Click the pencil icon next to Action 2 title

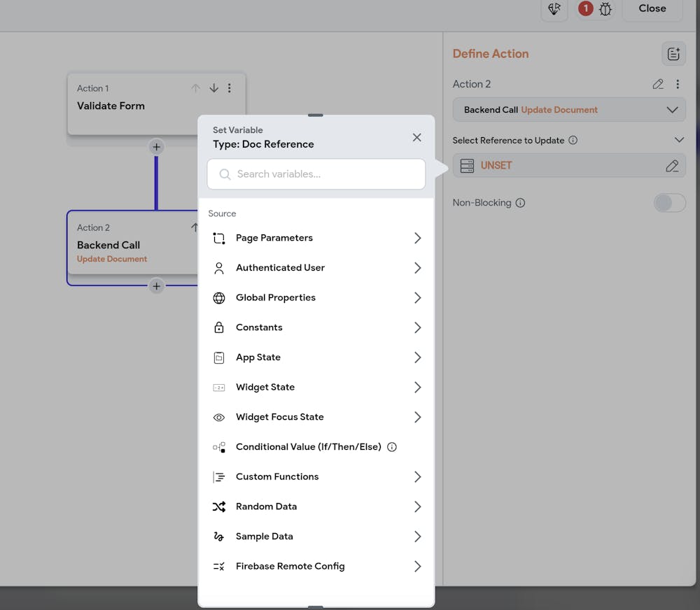(x=658, y=84)
